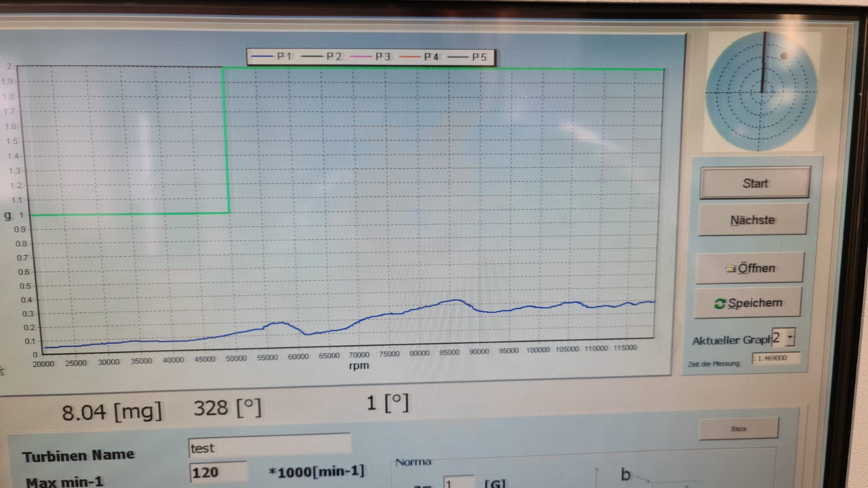The image size is (868, 488).
Task: Click the grey imbalance dot on polar plot
Action: (x=783, y=56)
